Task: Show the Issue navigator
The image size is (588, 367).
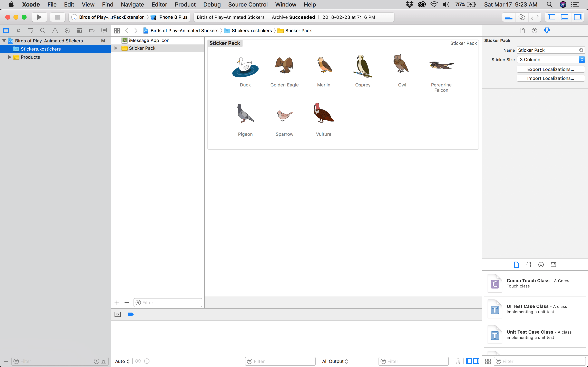Action: coord(55,30)
